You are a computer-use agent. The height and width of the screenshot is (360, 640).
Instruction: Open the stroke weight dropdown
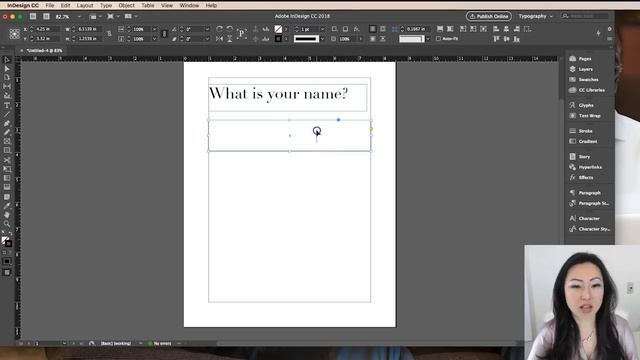(x=322, y=29)
